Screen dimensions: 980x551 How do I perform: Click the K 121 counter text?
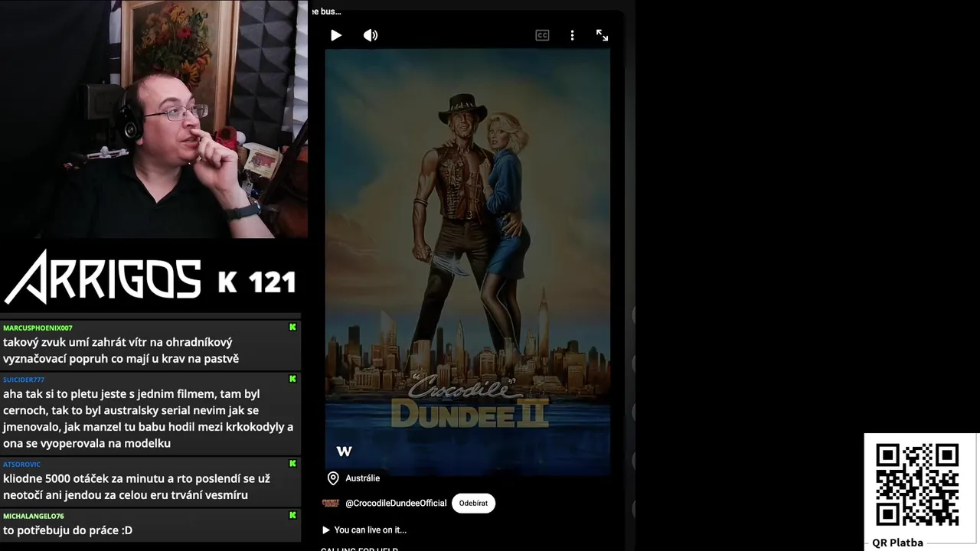click(256, 282)
